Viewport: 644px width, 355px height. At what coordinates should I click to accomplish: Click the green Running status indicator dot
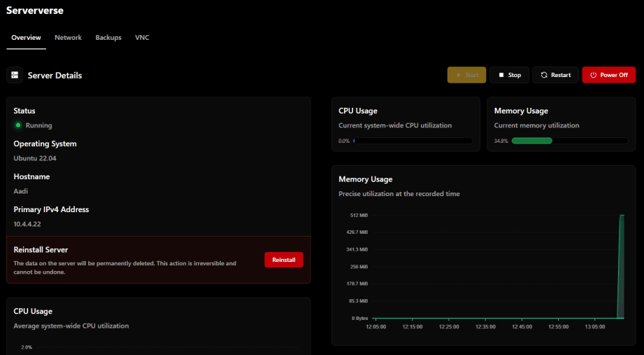tap(18, 125)
